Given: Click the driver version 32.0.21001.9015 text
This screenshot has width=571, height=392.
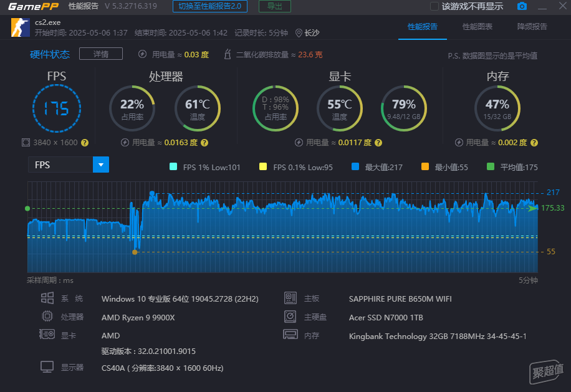Looking at the screenshot, I should pos(148,351).
